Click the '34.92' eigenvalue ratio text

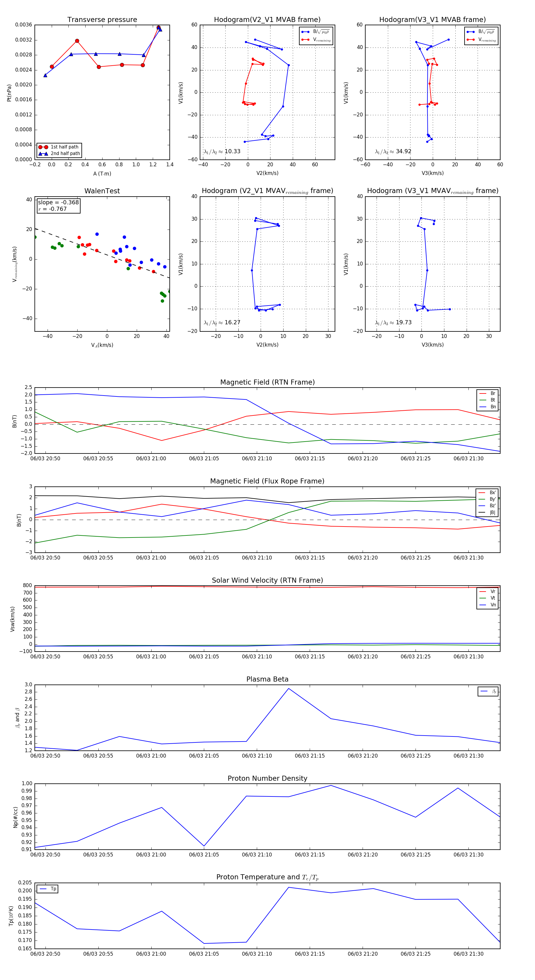(404, 151)
